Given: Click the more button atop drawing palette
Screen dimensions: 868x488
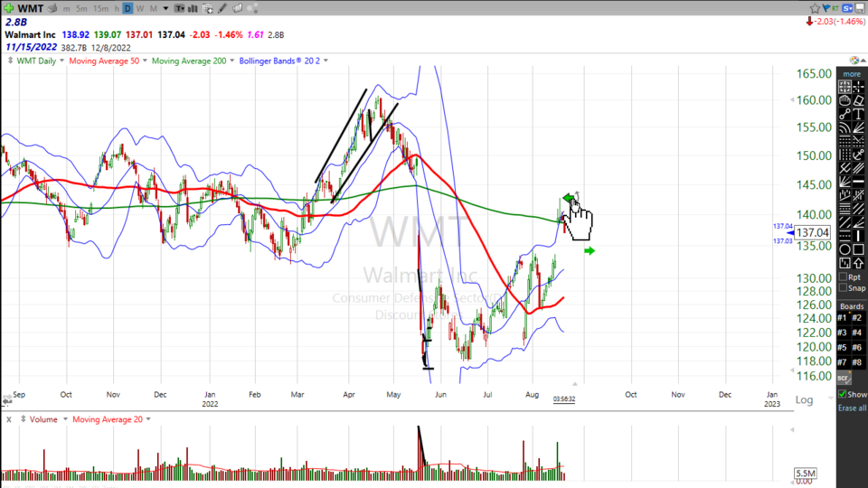Looking at the screenshot, I should click(852, 74).
